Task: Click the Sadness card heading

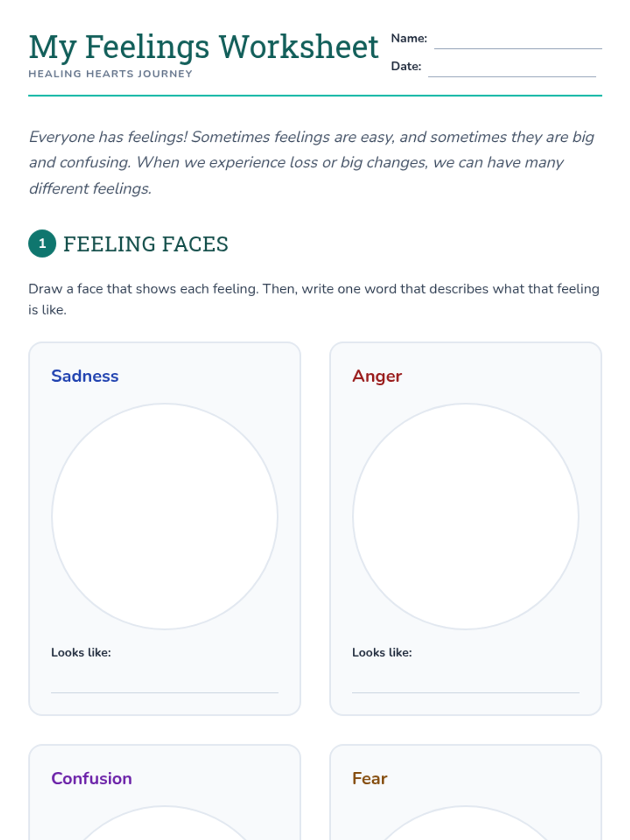Action: click(85, 376)
